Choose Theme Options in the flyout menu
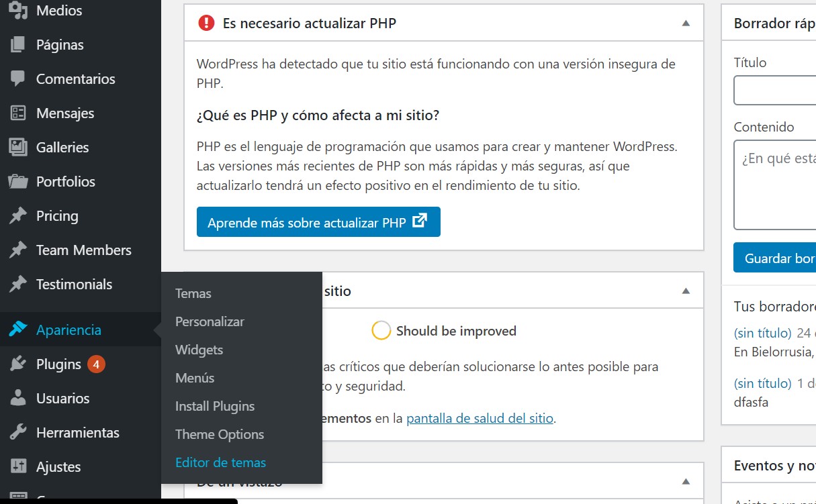The height and width of the screenshot is (504, 816). click(x=220, y=434)
